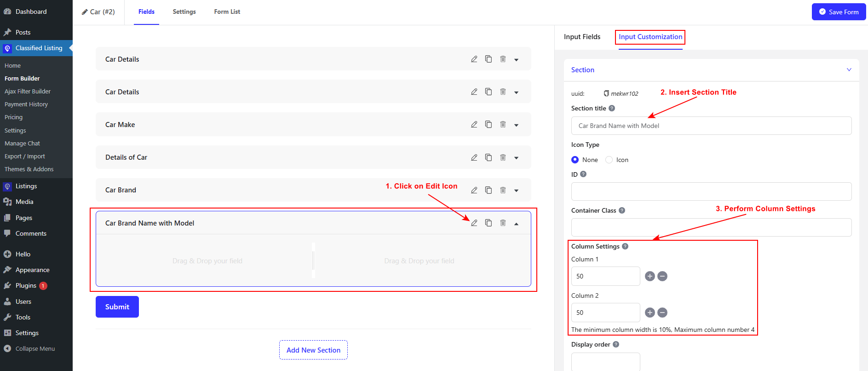Remove Column 2 with minus icon

coord(662,313)
